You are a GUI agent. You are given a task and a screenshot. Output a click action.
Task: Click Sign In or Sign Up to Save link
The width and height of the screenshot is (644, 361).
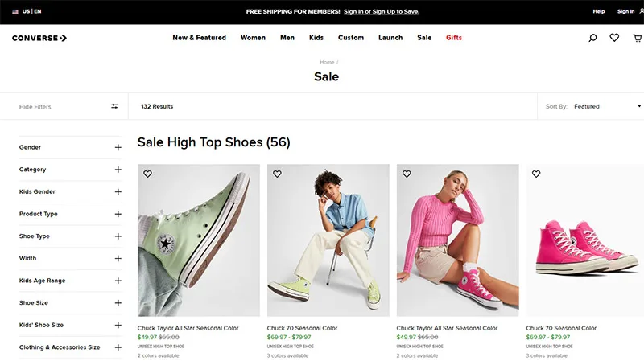(x=382, y=11)
